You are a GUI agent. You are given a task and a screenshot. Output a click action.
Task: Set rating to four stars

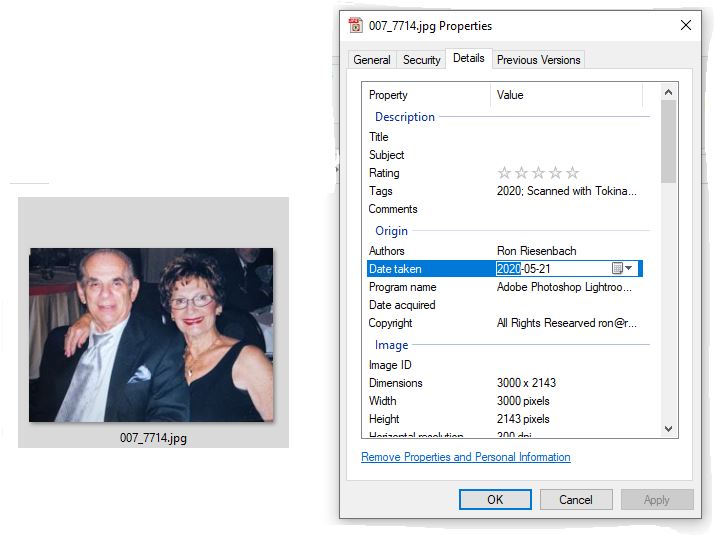point(555,173)
